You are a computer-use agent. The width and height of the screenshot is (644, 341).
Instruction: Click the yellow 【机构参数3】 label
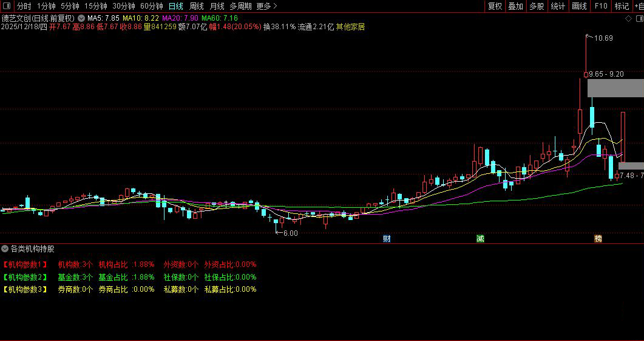coord(25,289)
